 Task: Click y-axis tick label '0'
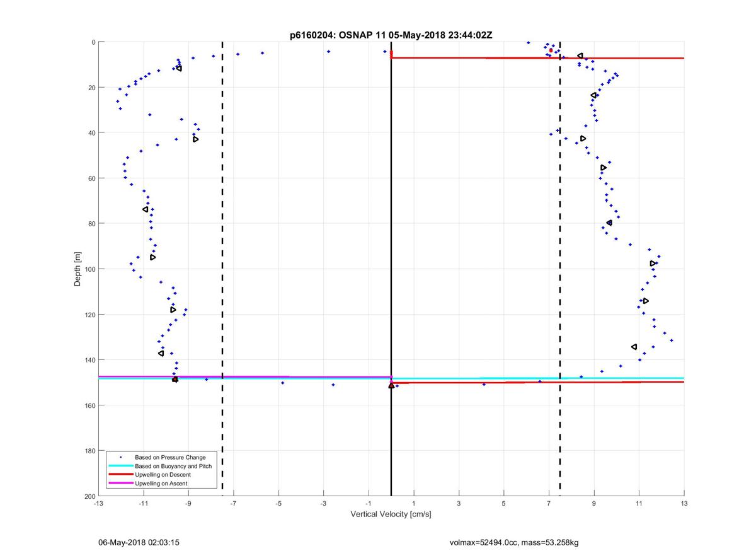click(x=93, y=42)
